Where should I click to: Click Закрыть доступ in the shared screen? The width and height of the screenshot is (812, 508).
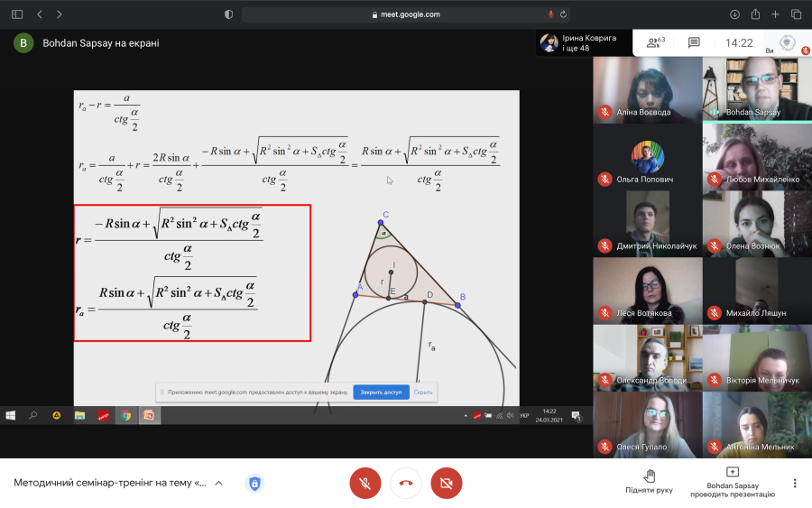tap(381, 392)
